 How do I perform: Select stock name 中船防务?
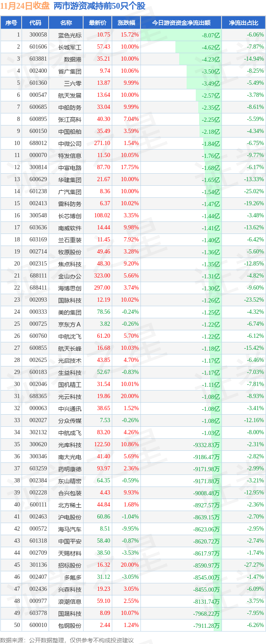pyautogui.click(x=70, y=107)
